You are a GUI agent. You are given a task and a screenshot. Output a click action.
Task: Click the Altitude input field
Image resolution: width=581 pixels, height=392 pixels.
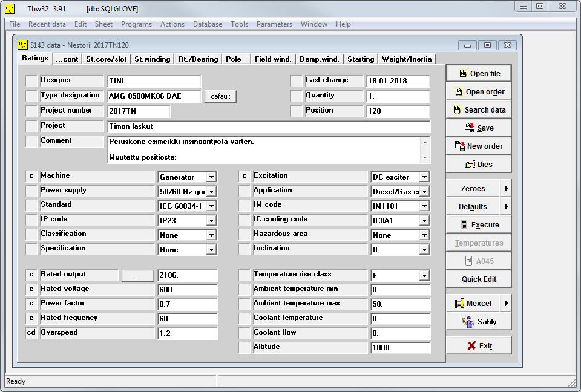coord(401,348)
